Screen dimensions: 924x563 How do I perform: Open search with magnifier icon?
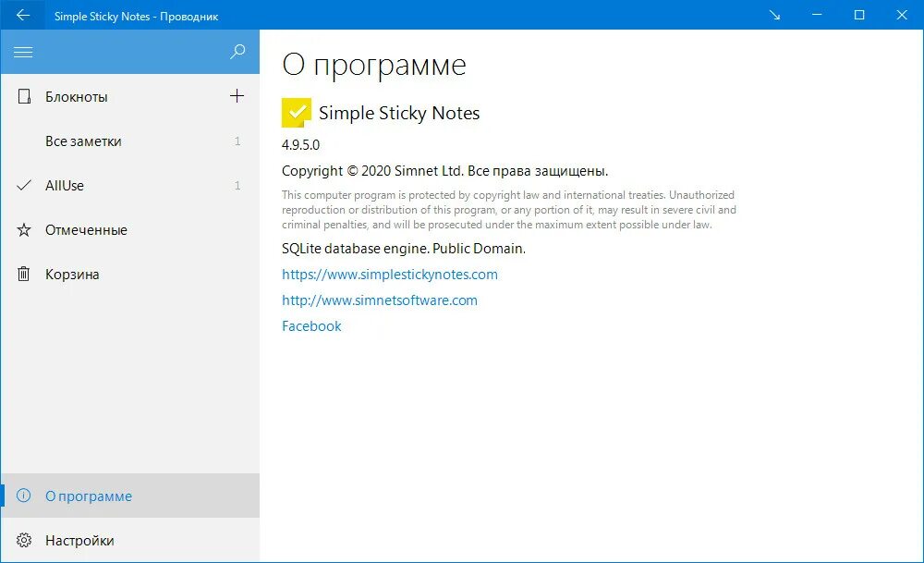click(237, 52)
